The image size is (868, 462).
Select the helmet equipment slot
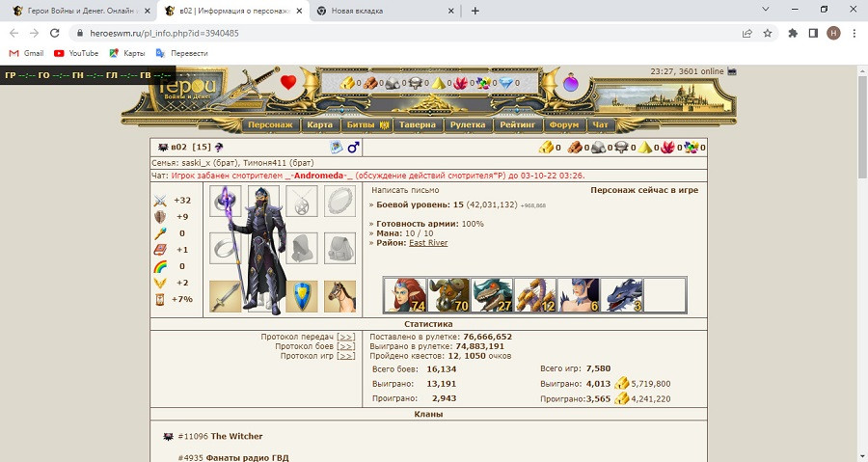tap(263, 201)
